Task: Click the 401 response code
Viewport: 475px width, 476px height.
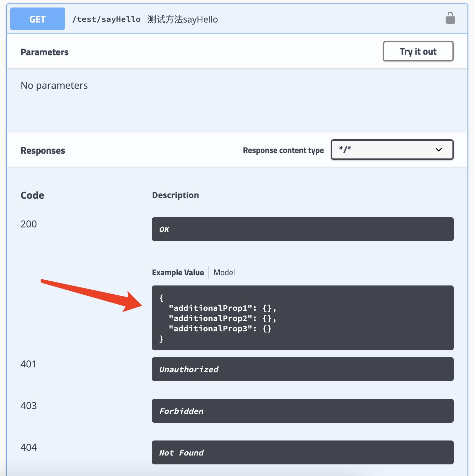Action: tap(28, 364)
